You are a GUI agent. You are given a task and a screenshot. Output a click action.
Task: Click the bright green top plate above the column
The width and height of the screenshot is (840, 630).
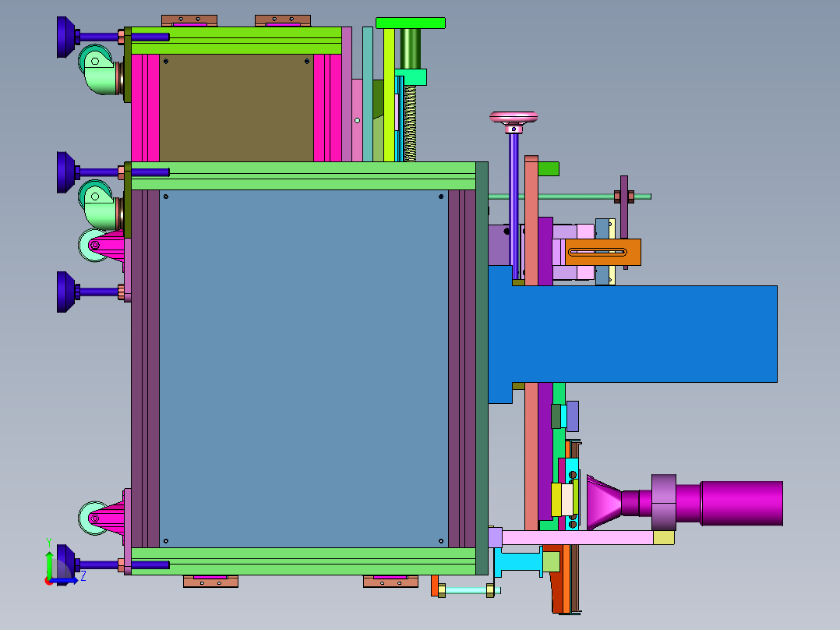tap(411, 23)
